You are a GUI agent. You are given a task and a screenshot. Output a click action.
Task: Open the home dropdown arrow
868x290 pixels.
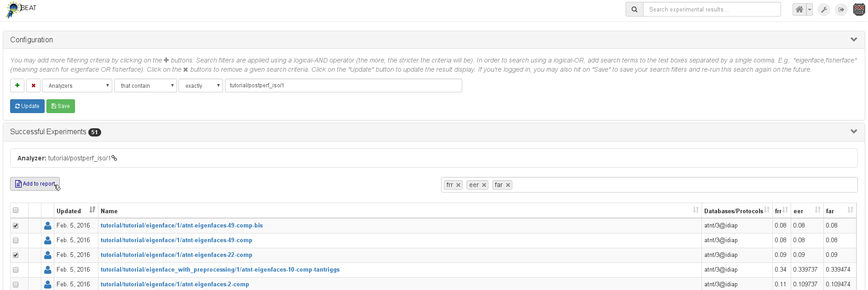click(810, 9)
